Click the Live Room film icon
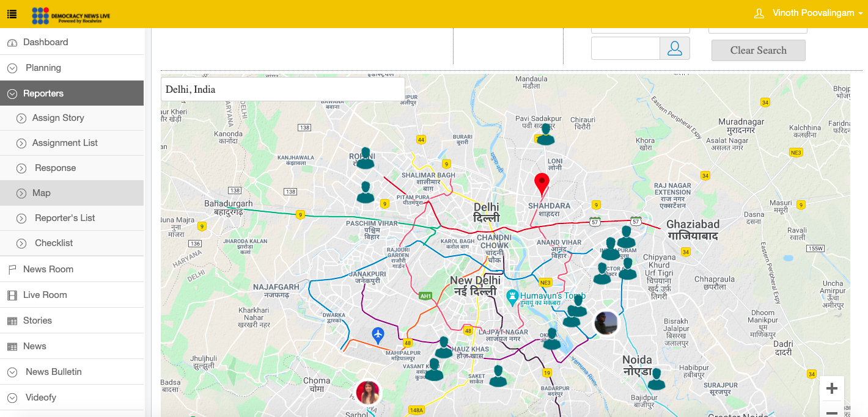868x417 pixels. (12, 296)
